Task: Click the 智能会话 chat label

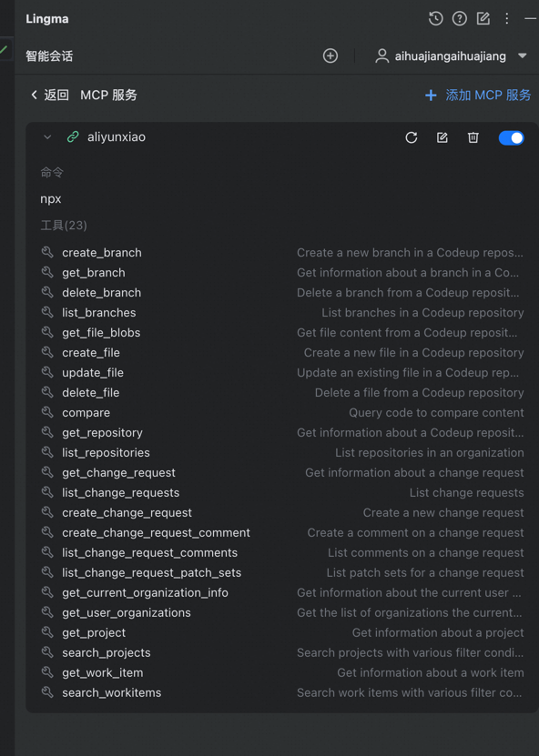Action: point(49,55)
